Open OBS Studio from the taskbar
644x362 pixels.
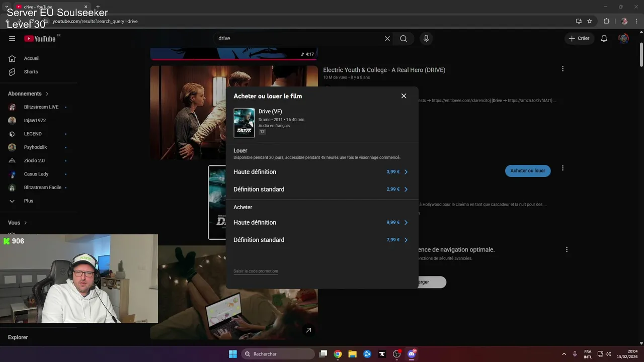[396, 354]
